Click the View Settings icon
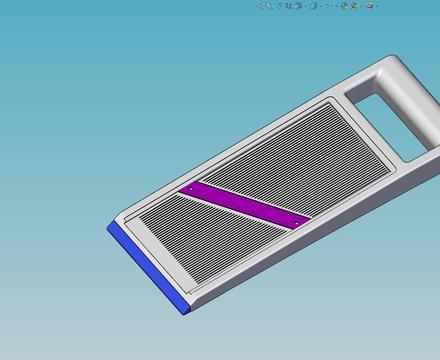440x360 pixels. pos(370,6)
